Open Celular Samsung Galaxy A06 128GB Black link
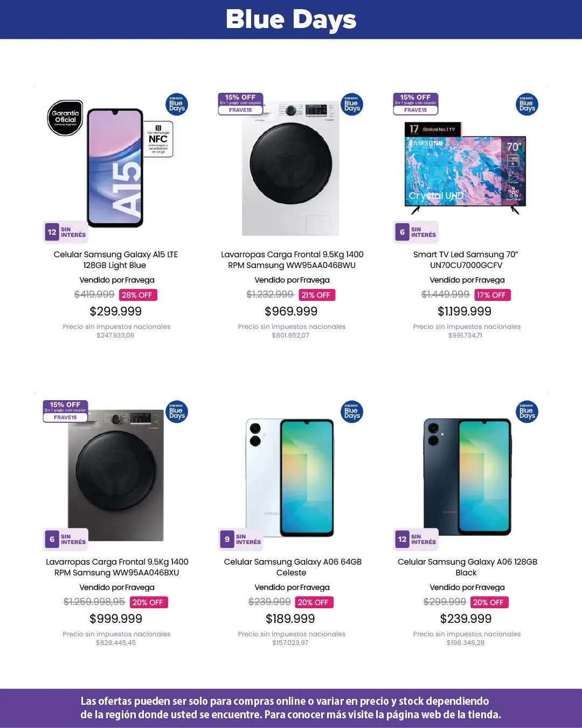The width and height of the screenshot is (582, 728). tap(467, 567)
